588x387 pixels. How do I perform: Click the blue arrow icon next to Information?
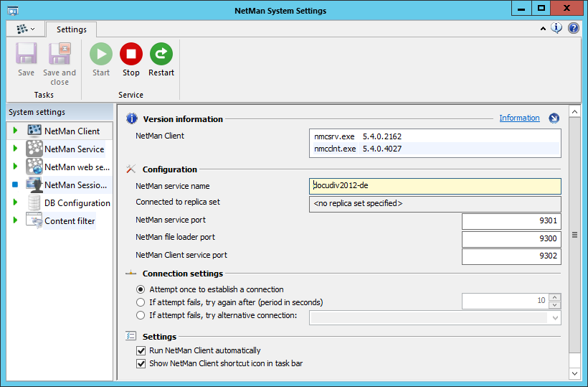coord(554,118)
